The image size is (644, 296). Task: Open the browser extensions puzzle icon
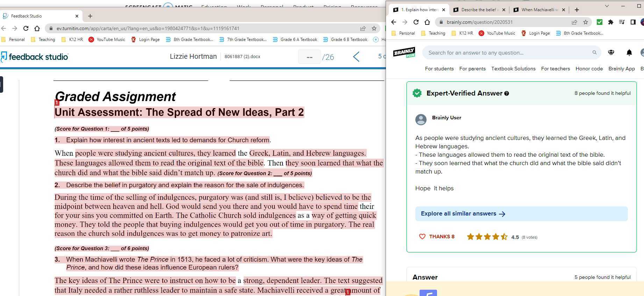[610, 22]
